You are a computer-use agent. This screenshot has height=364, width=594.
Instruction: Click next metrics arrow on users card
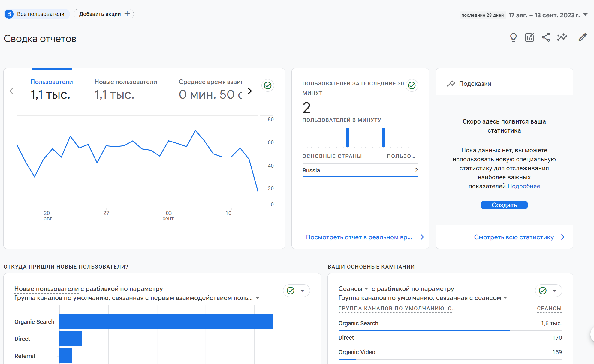tap(250, 91)
